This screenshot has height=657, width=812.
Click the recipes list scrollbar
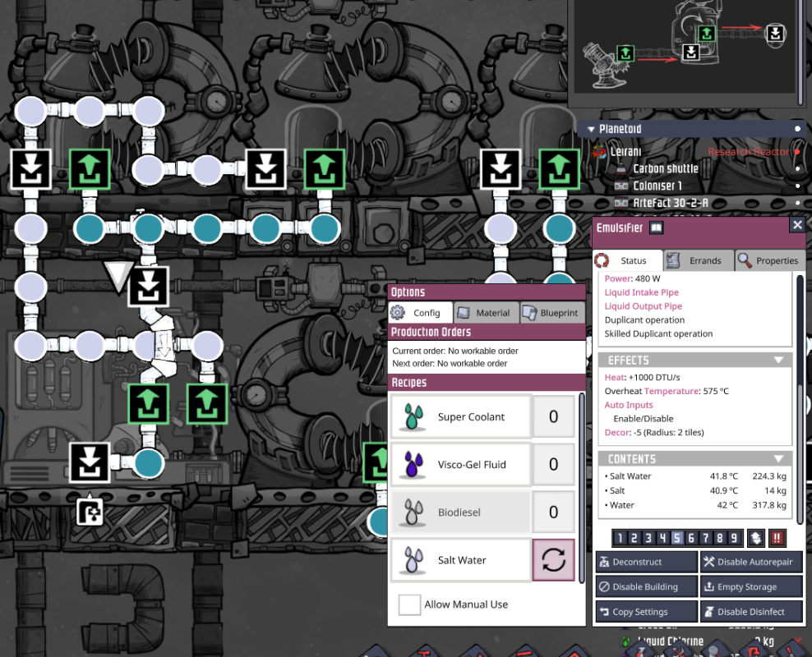[582, 488]
